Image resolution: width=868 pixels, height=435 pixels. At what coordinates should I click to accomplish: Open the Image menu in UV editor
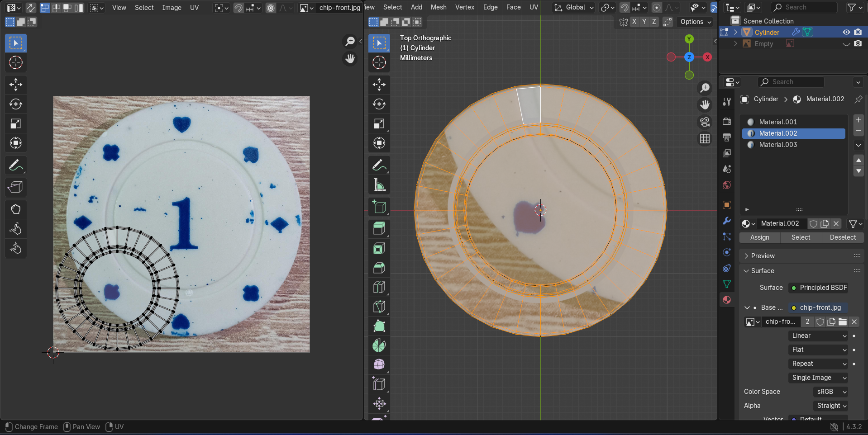172,8
